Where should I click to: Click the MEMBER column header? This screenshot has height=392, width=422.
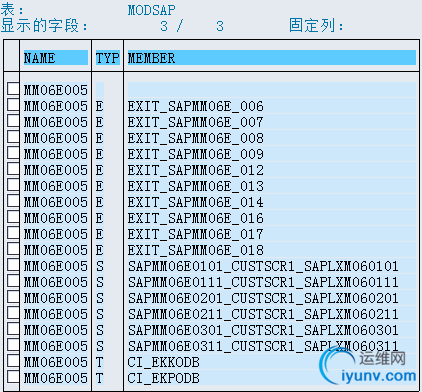tap(272, 58)
